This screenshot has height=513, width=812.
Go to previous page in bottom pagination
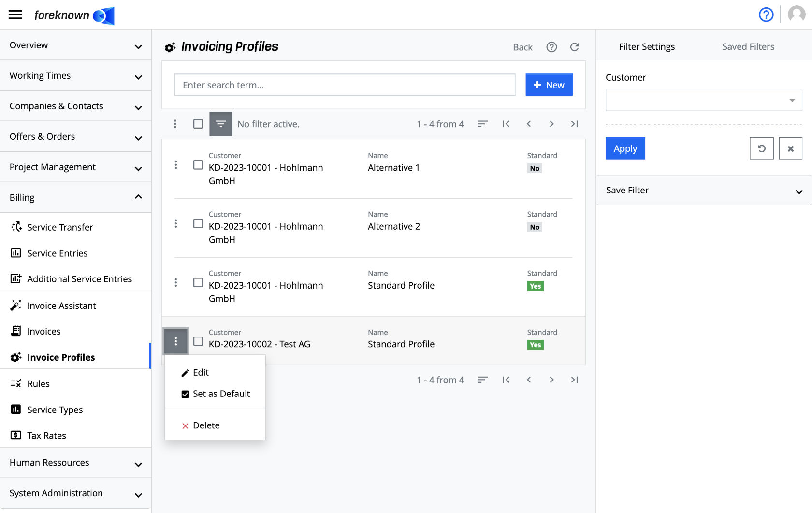click(x=529, y=380)
